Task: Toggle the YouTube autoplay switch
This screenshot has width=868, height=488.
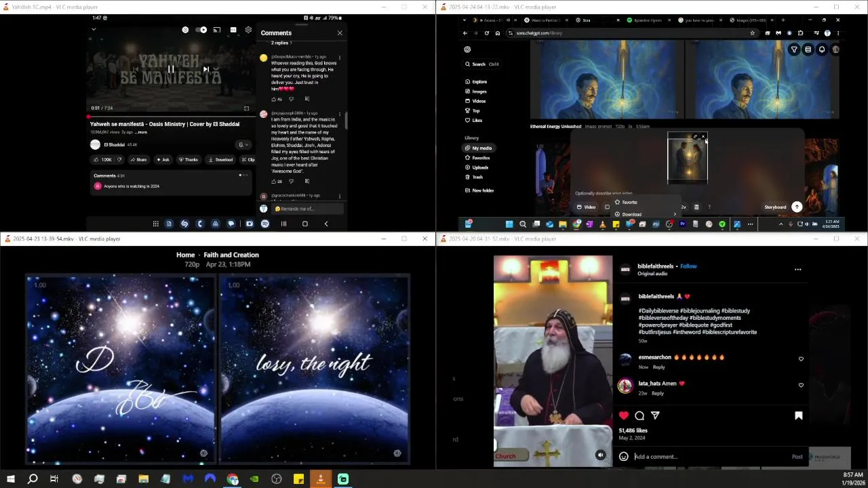Action: click(201, 30)
